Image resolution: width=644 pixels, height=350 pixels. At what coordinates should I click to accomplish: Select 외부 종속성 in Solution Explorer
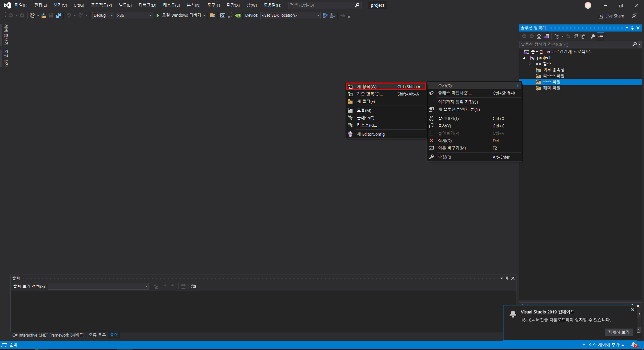(554, 70)
